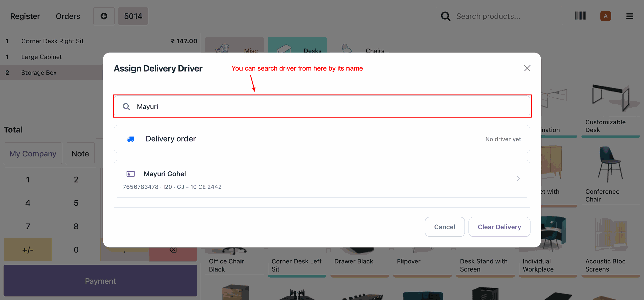Select the Delivery order row

pyautogui.click(x=322, y=139)
